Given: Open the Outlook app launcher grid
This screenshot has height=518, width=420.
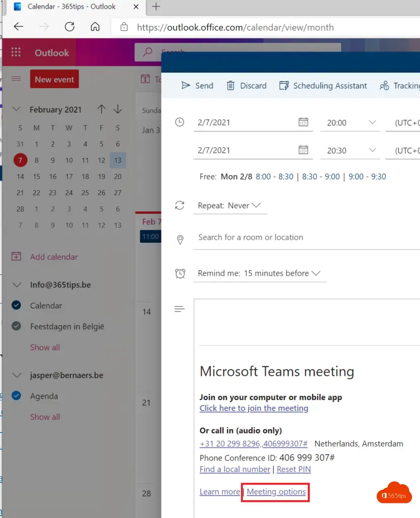Looking at the screenshot, I should point(16,53).
